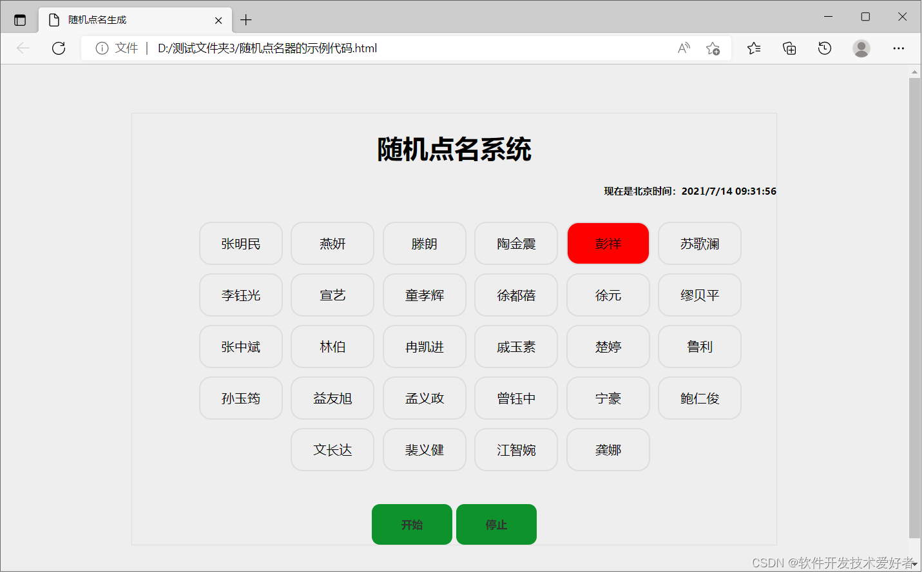Open Collections panel
Screen dimensions: 924x575
[789, 48]
